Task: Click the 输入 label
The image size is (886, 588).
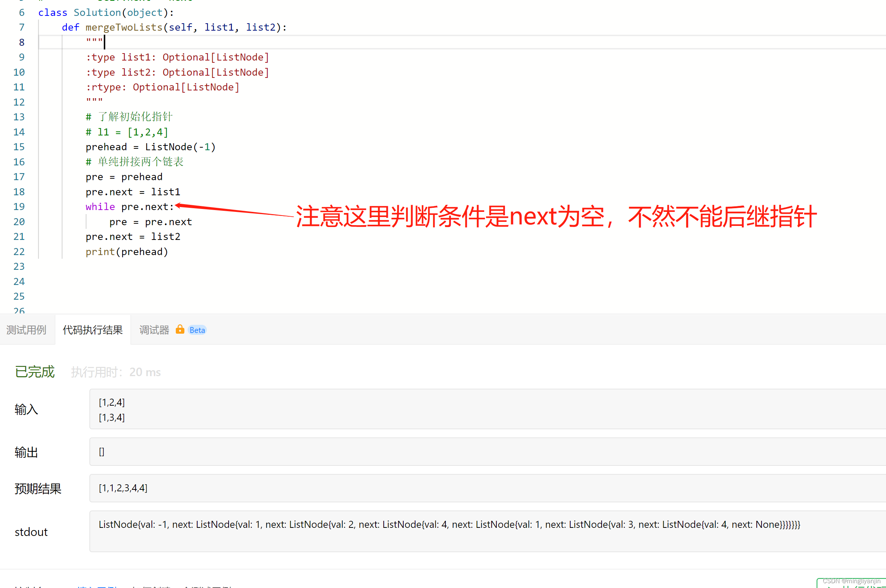Action: coord(26,409)
